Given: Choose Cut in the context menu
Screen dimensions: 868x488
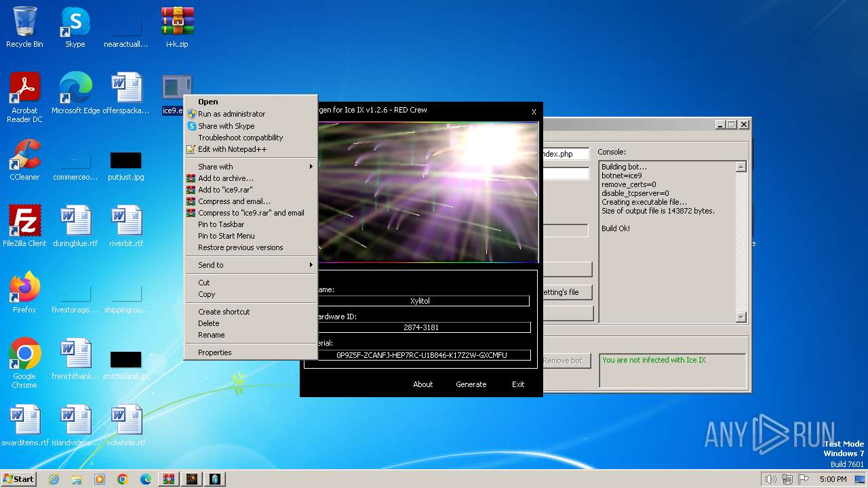Looking at the screenshot, I should (251, 283).
